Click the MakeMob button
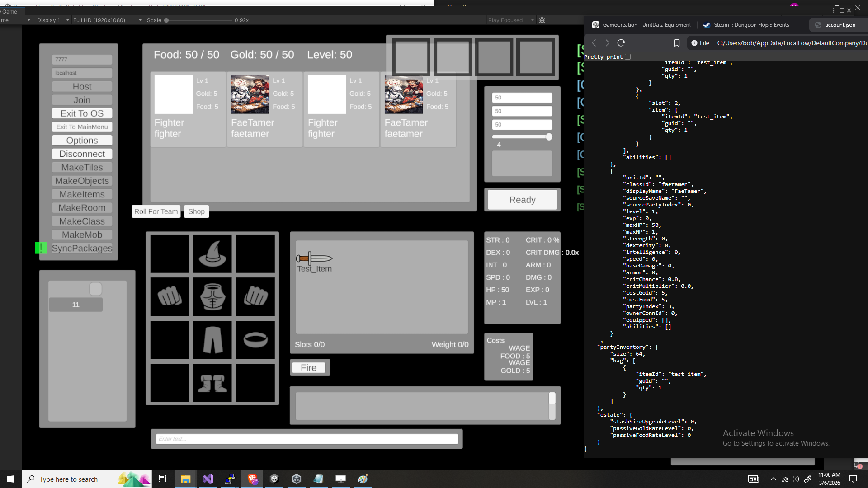The width and height of the screenshot is (868, 488). (82, 235)
